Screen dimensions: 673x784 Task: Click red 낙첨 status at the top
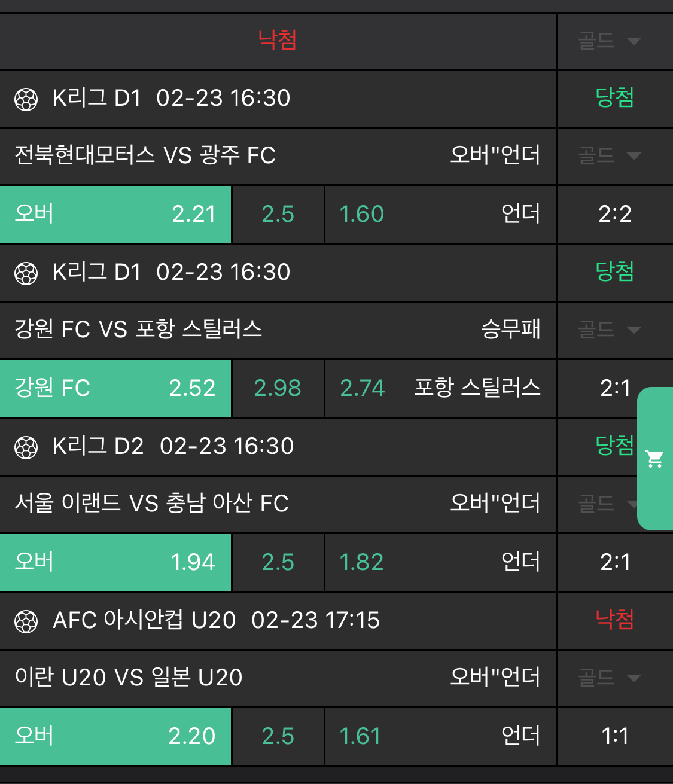277,40
